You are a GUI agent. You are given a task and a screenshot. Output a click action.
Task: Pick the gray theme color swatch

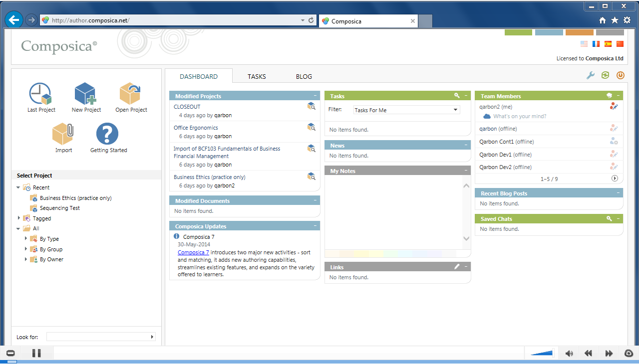pos(610,32)
